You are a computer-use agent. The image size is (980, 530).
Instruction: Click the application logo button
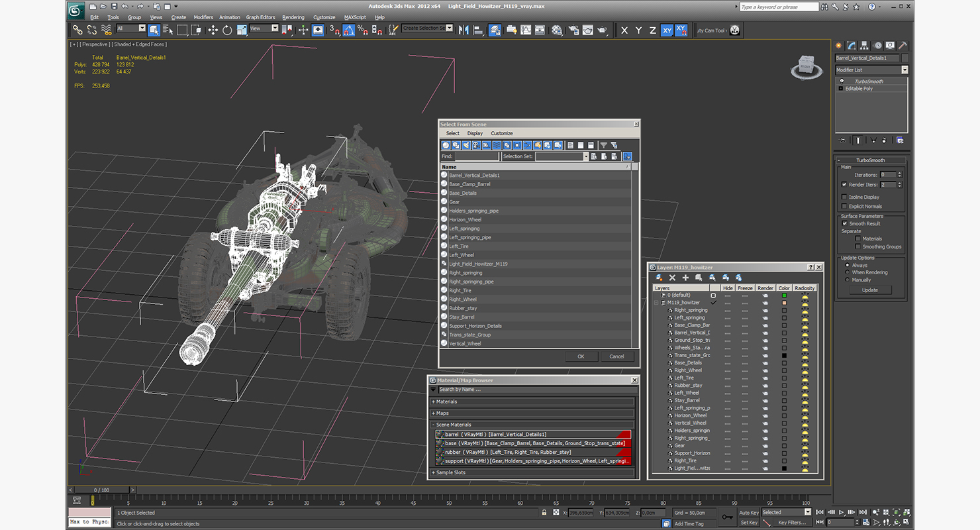pyautogui.click(x=76, y=9)
